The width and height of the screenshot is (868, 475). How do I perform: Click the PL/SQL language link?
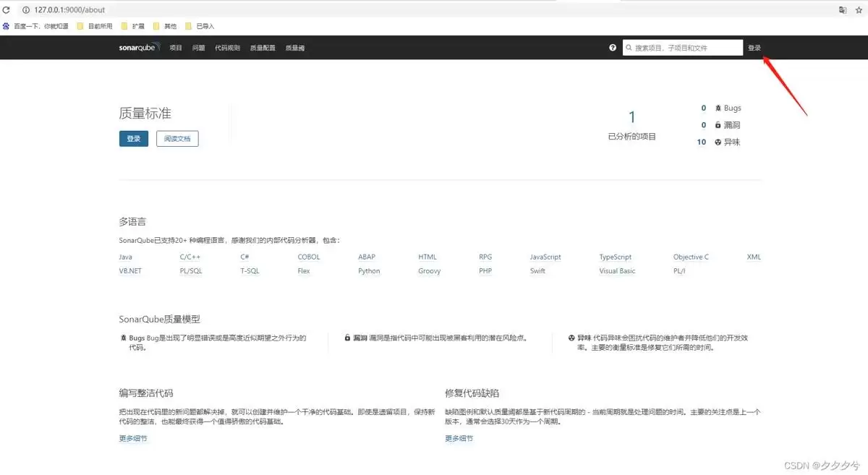192,271
